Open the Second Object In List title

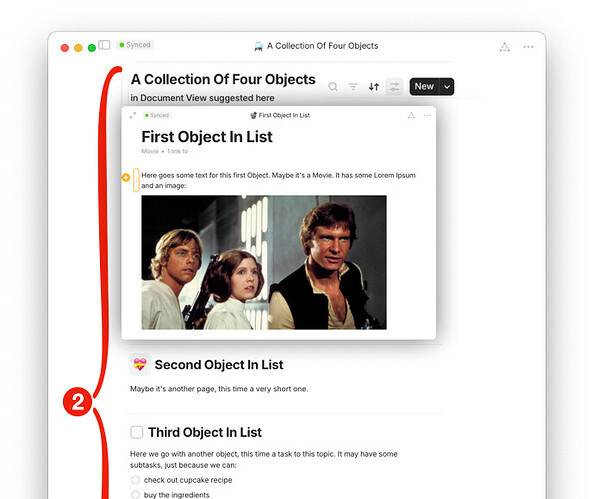click(x=219, y=365)
